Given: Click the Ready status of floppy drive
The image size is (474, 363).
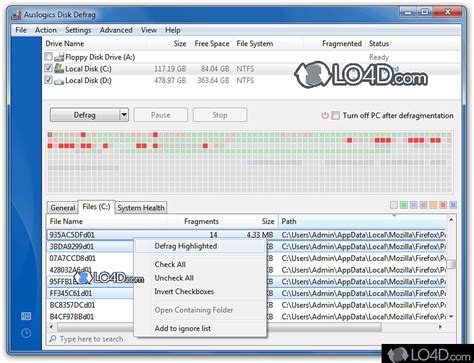Looking at the screenshot, I should 379,57.
